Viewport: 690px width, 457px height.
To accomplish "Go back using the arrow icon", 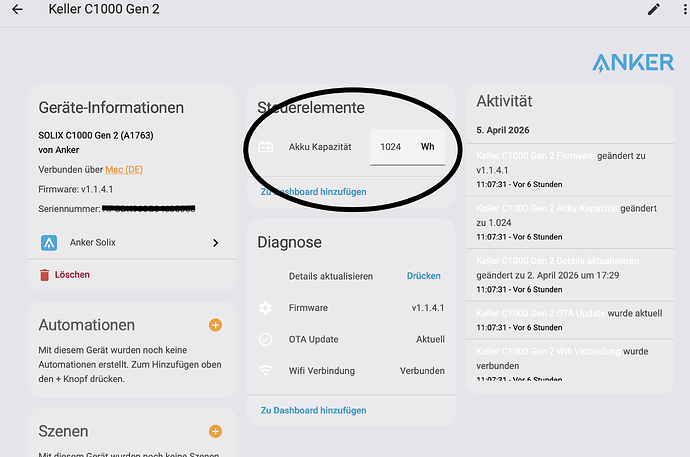I will (17, 9).
